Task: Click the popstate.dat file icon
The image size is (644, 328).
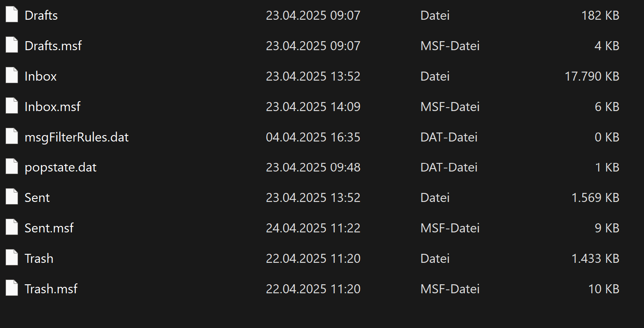Action: point(12,167)
